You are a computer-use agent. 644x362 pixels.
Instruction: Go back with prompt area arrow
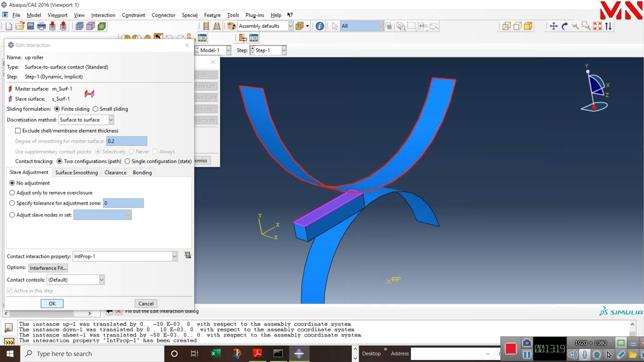pyautogui.click(x=109, y=312)
